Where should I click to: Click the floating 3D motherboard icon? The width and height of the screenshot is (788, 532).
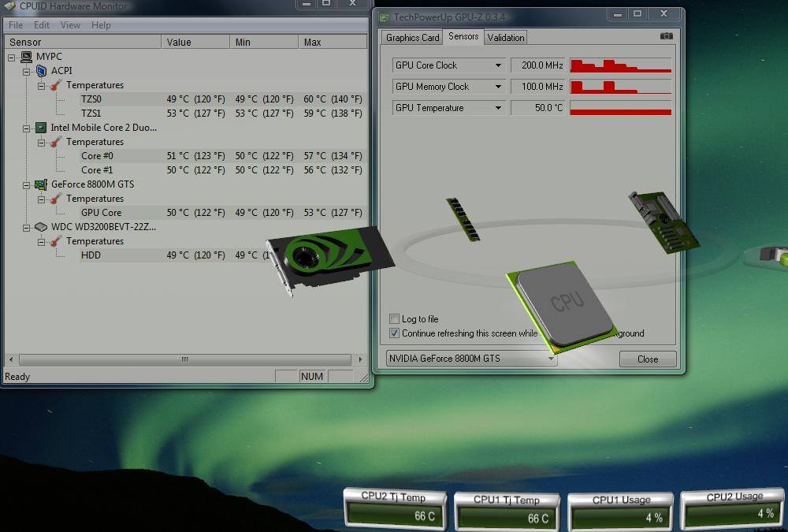click(x=663, y=222)
